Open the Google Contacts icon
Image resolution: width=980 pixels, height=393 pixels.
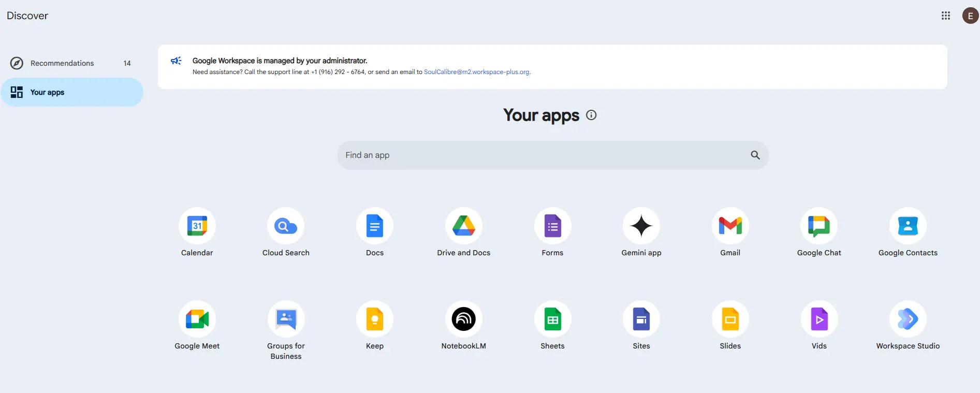pyautogui.click(x=908, y=226)
